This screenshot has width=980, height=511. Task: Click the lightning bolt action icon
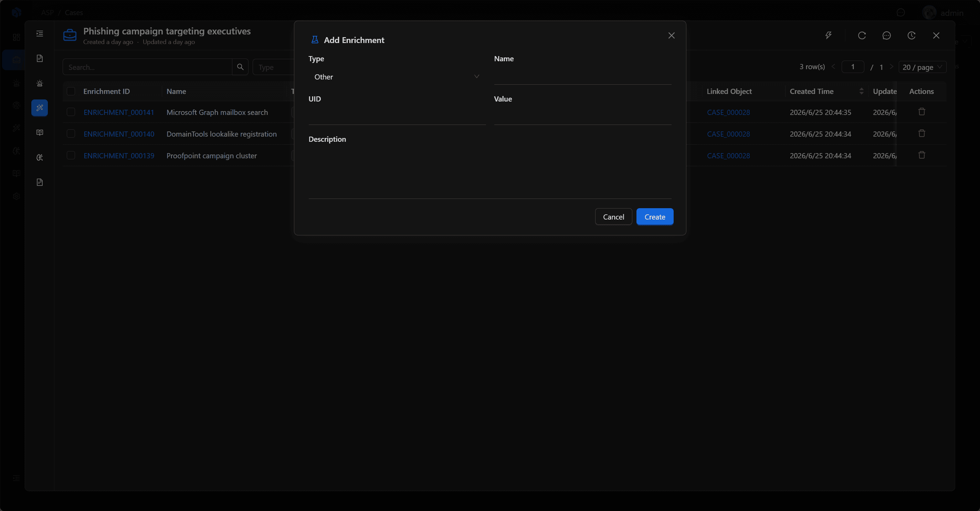point(828,35)
